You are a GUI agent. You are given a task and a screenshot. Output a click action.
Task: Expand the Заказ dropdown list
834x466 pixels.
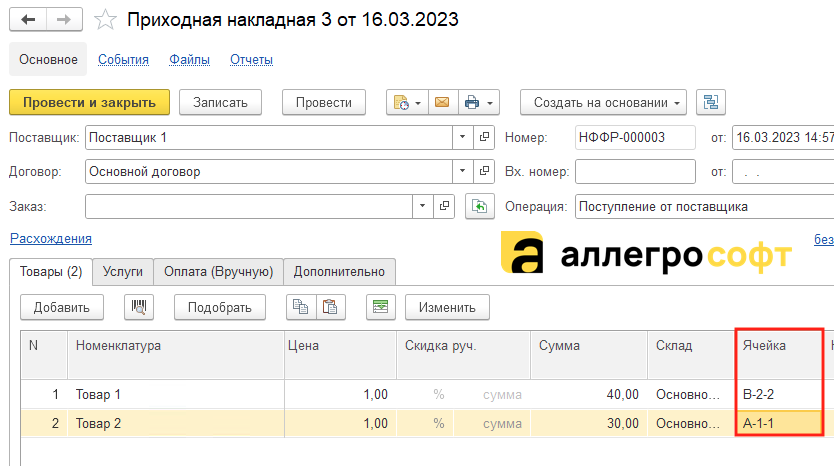click(x=422, y=206)
